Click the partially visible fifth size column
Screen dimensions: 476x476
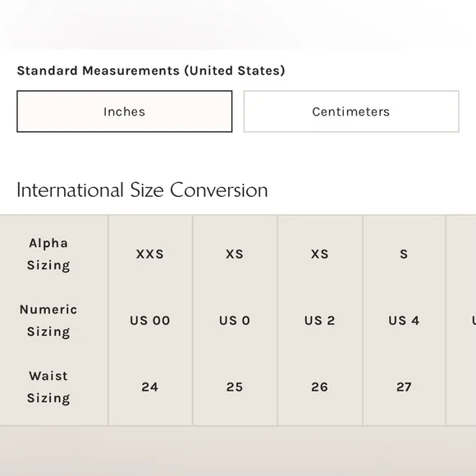pyautogui.click(x=461, y=321)
